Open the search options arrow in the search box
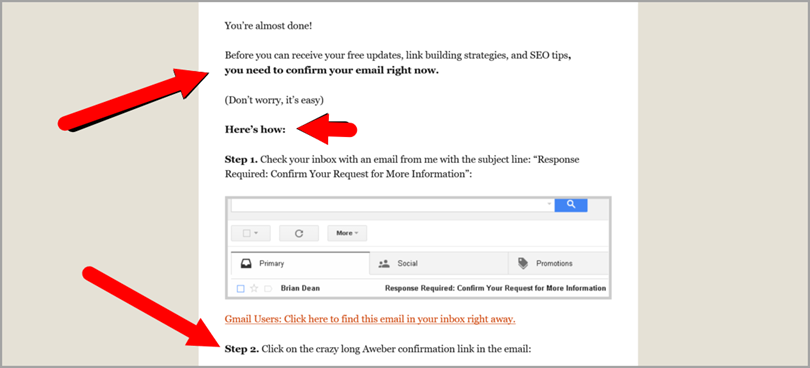The image size is (810, 368). tap(549, 204)
